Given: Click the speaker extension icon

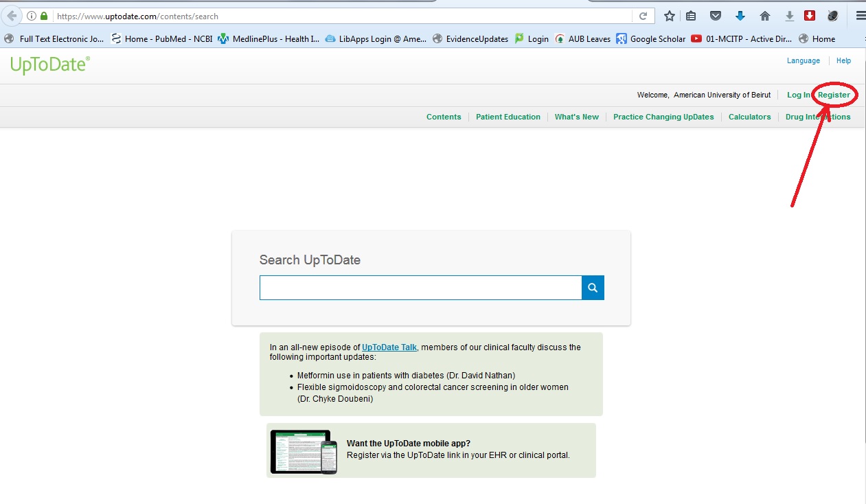Looking at the screenshot, I should click(833, 16).
